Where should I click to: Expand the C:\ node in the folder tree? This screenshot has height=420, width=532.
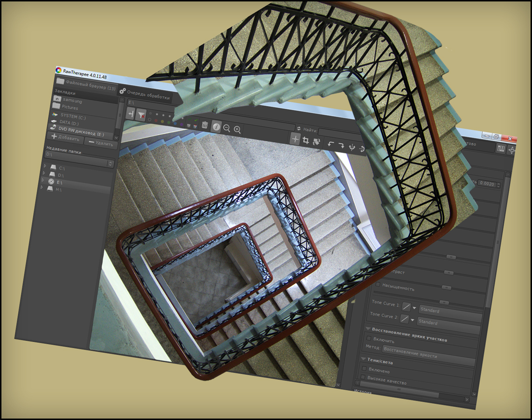(x=45, y=166)
